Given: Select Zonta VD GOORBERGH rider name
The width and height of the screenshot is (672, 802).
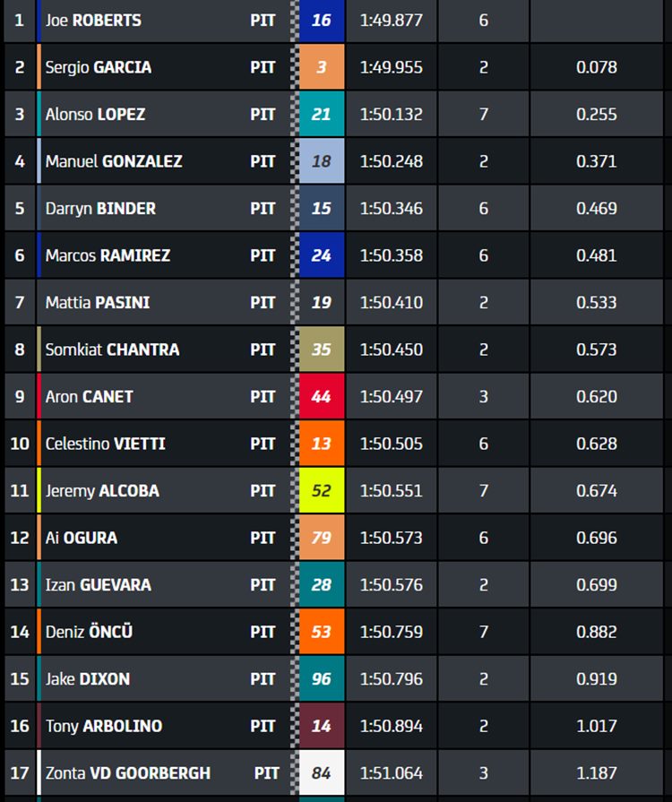Looking at the screenshot, I should point(128,772).
